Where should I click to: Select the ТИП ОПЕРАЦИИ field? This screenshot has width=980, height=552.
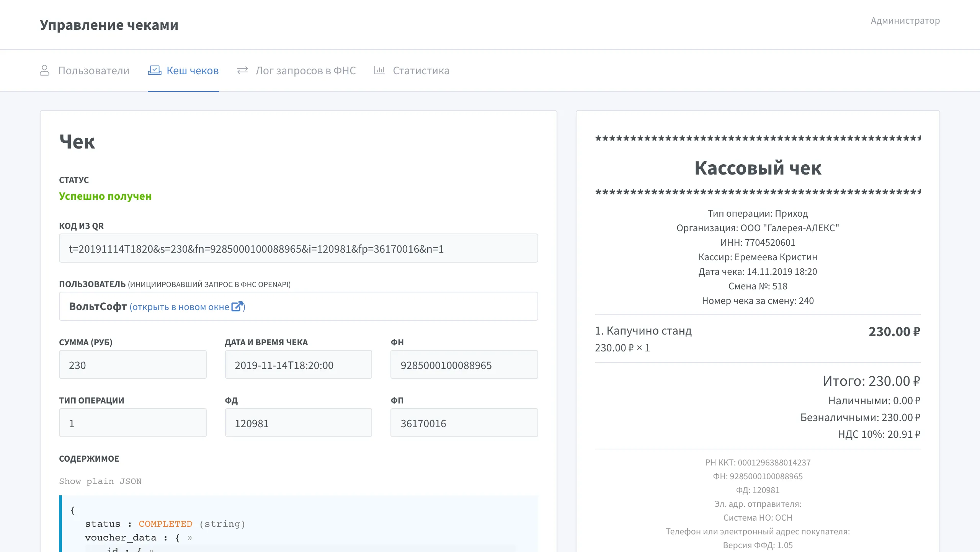(132, 423)
